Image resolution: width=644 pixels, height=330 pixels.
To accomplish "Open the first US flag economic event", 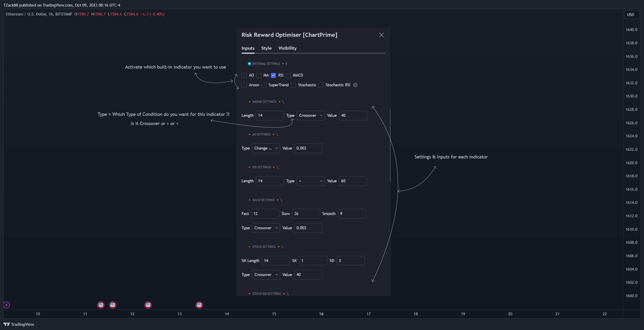I will (101, 305).
